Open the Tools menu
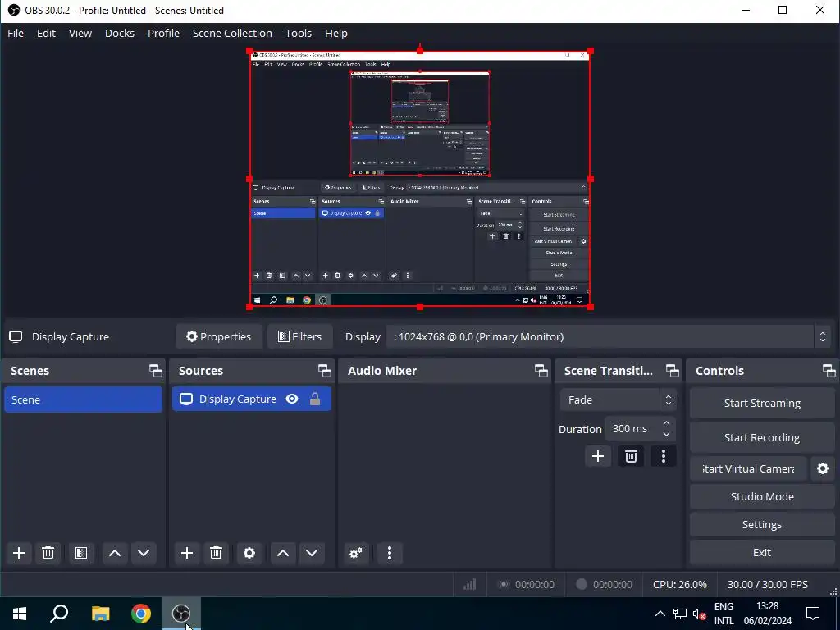Screen dimensions: 840x630 299,33
